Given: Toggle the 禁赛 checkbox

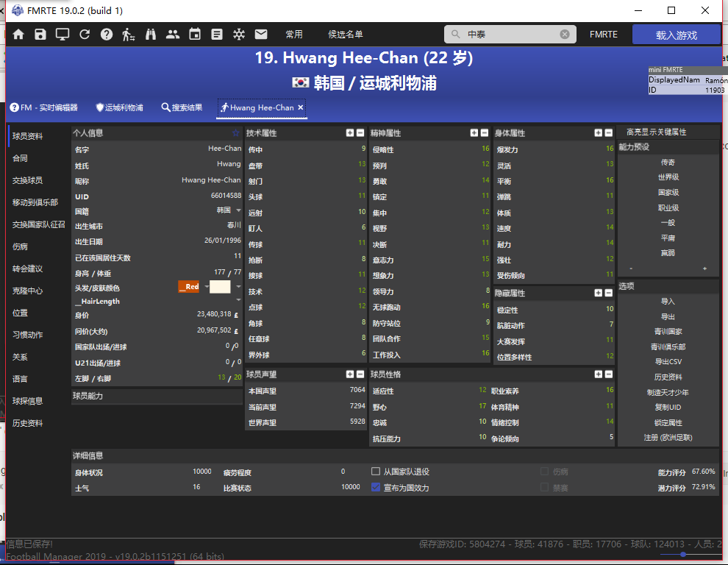Looking at the screenshot, I should [x=545, y=488].
